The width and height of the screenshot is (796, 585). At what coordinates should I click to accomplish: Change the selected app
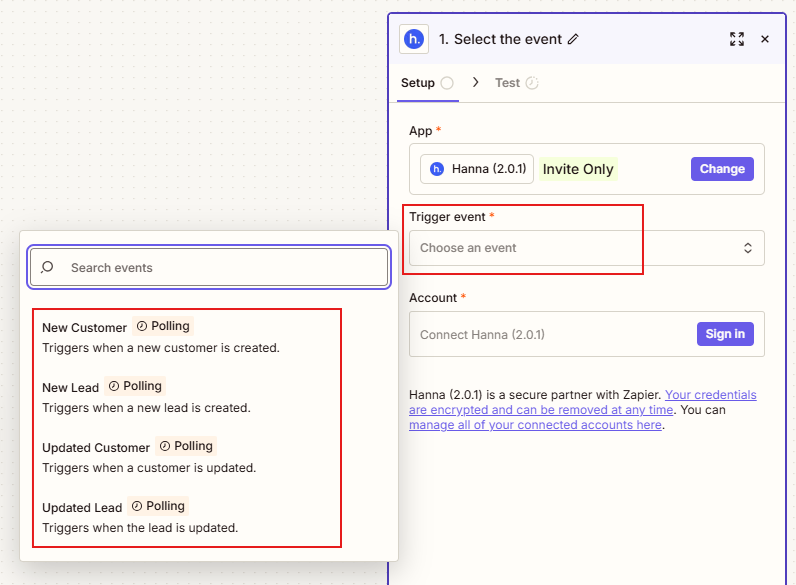[x=722, y=169]
